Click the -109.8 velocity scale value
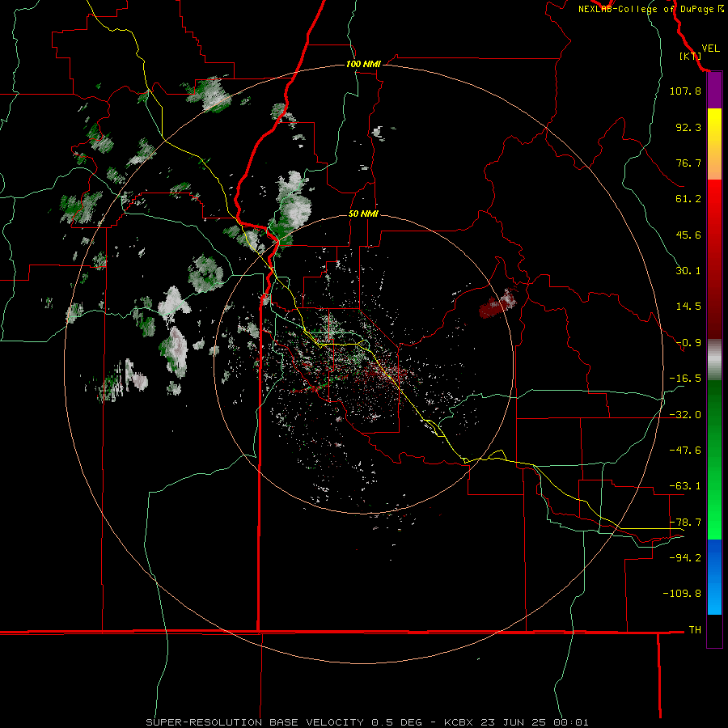The image size is (728, 728). (x=682, y=594)
